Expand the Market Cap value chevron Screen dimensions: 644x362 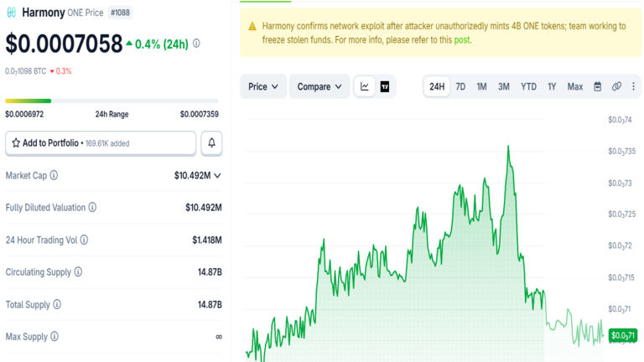218,176
